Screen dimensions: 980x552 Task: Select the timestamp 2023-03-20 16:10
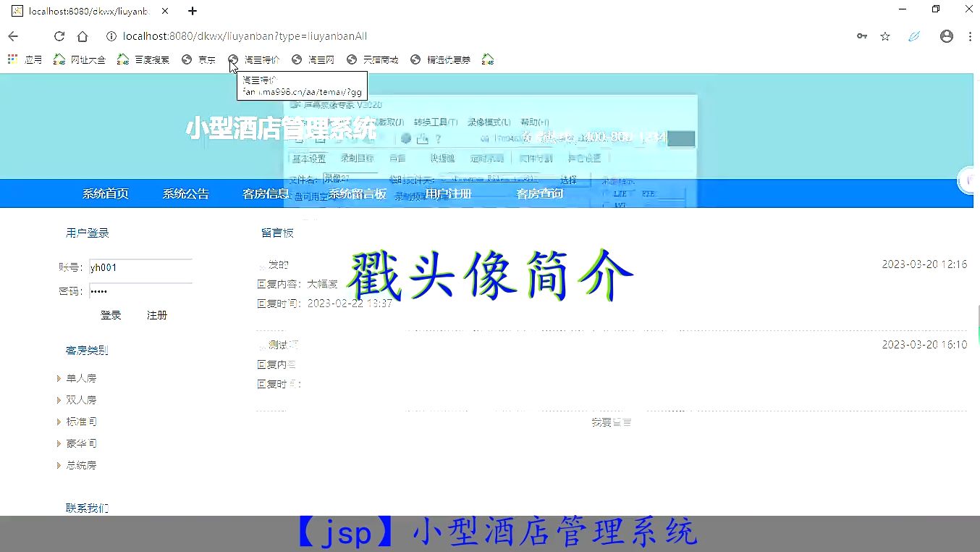924,345
